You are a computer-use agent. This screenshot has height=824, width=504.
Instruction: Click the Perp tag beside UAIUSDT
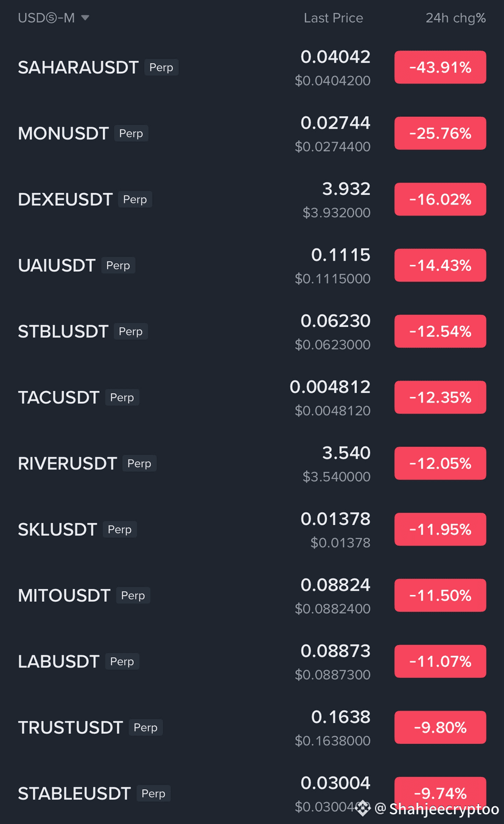(118, 266)
